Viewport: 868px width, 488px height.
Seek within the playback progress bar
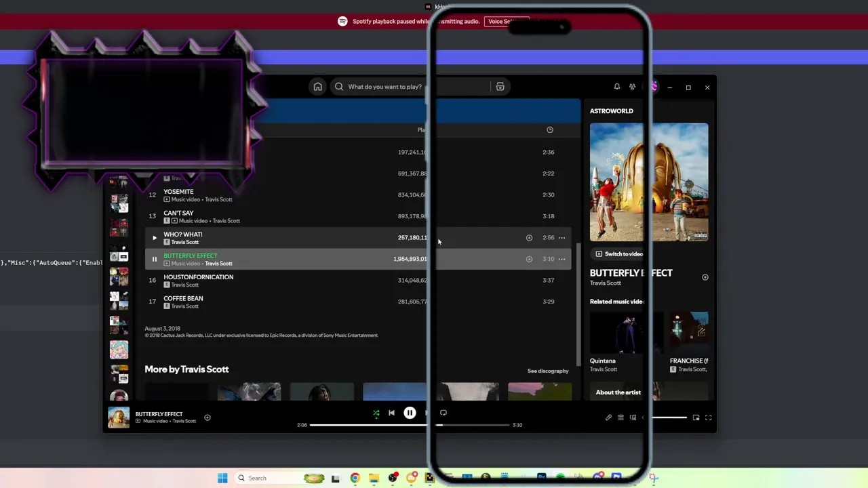(x=409, y=425)
